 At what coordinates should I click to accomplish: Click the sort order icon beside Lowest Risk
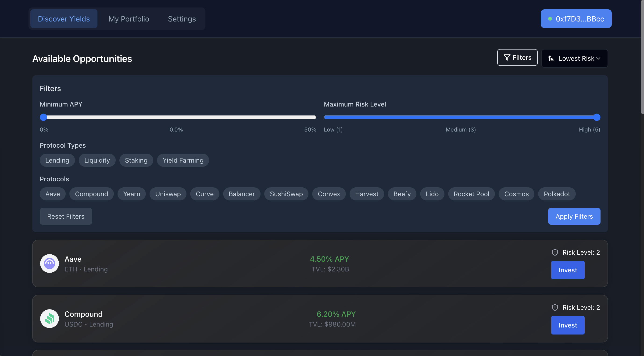tap(551, 58)
